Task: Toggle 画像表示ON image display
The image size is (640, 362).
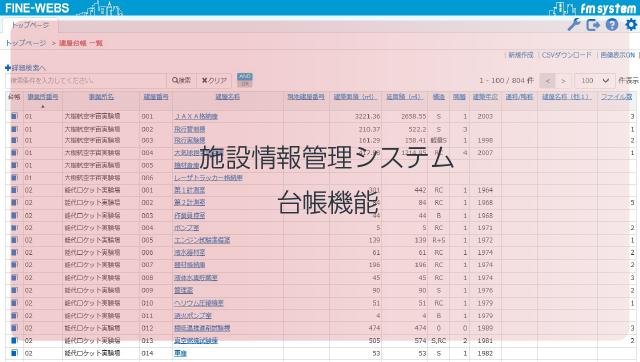Action: [x=618, y=55]
